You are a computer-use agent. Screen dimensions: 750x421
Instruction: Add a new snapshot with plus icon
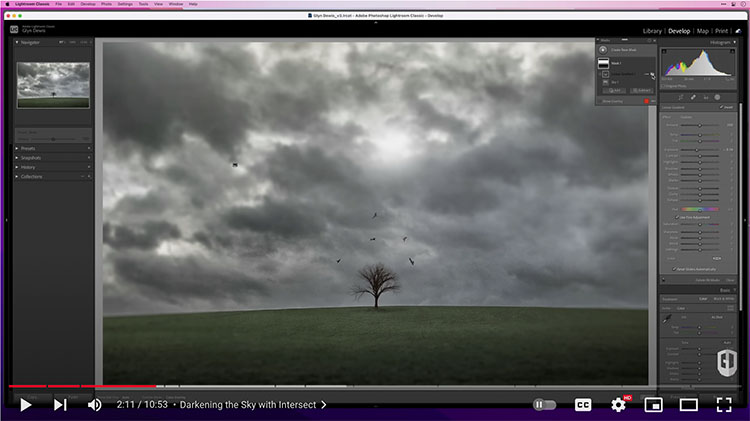click(x=89, y=158)
